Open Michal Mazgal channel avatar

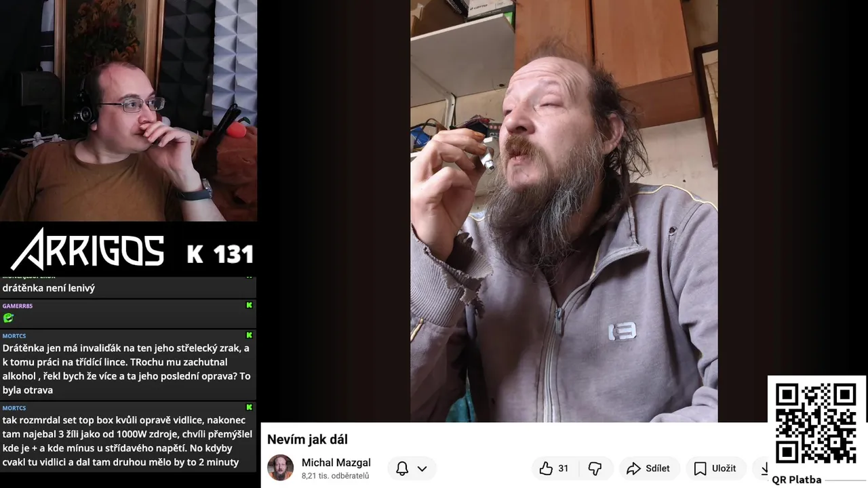pyautogui.click(x=281, y=468)
